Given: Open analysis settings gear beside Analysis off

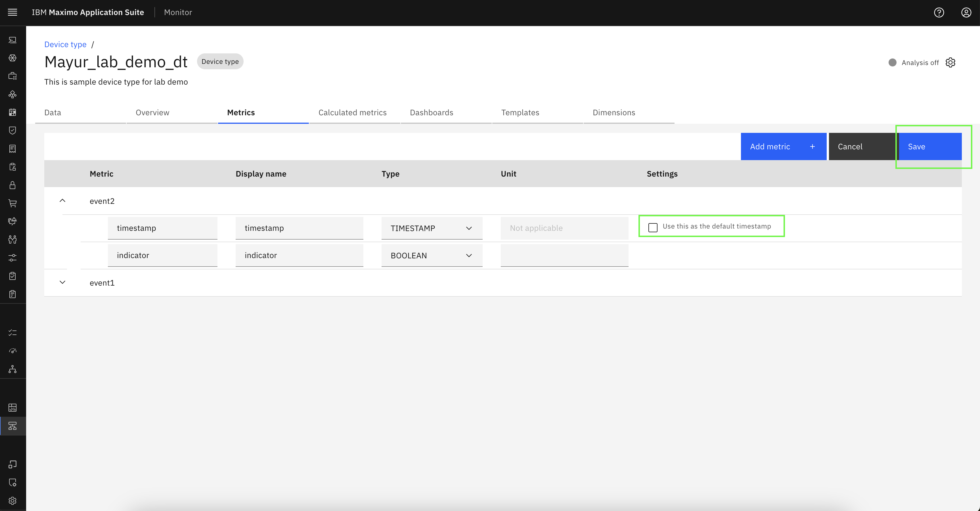Looking at the screenshot, I should pyautogui.click(x=950, y=62).
